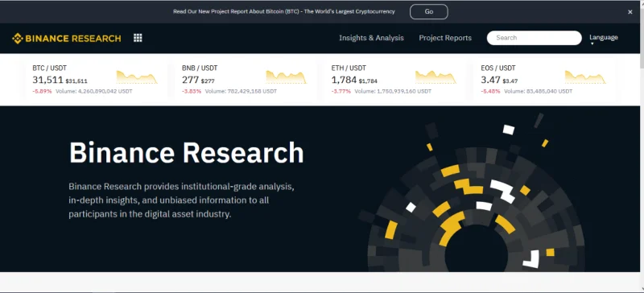
Task: Click the ETH / USDT pair label
Action: [x=349, y=68]
